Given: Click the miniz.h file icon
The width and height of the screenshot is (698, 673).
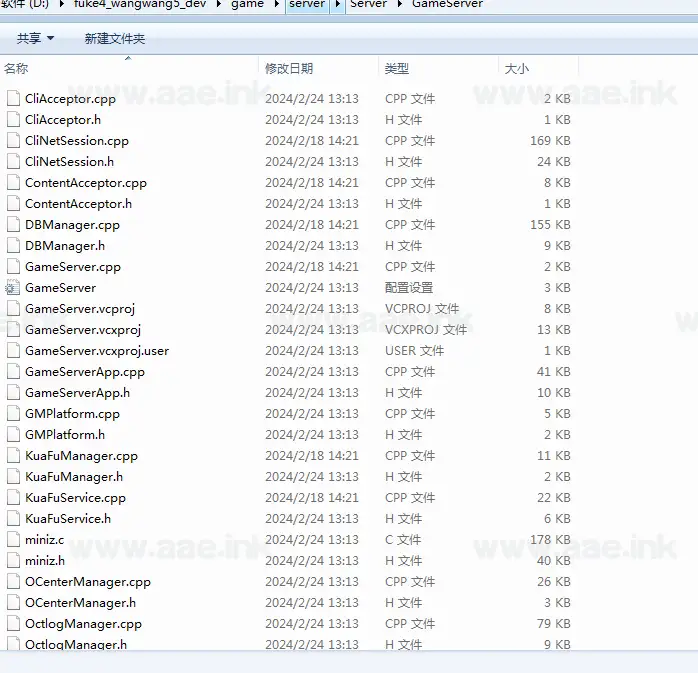Looking at the screenshot, I should pyautogui.click(x=13, y=560).
